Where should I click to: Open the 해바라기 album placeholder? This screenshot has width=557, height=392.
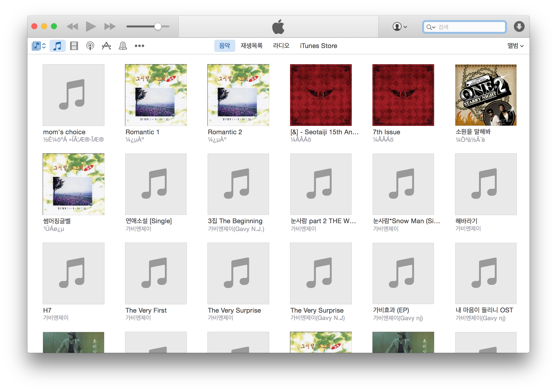486,184
